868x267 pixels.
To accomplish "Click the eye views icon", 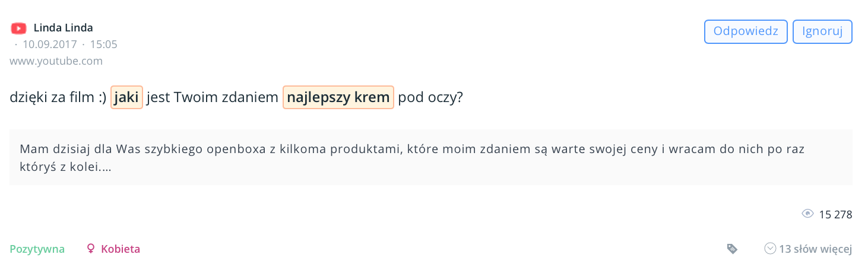I will (x=807, y=214).
